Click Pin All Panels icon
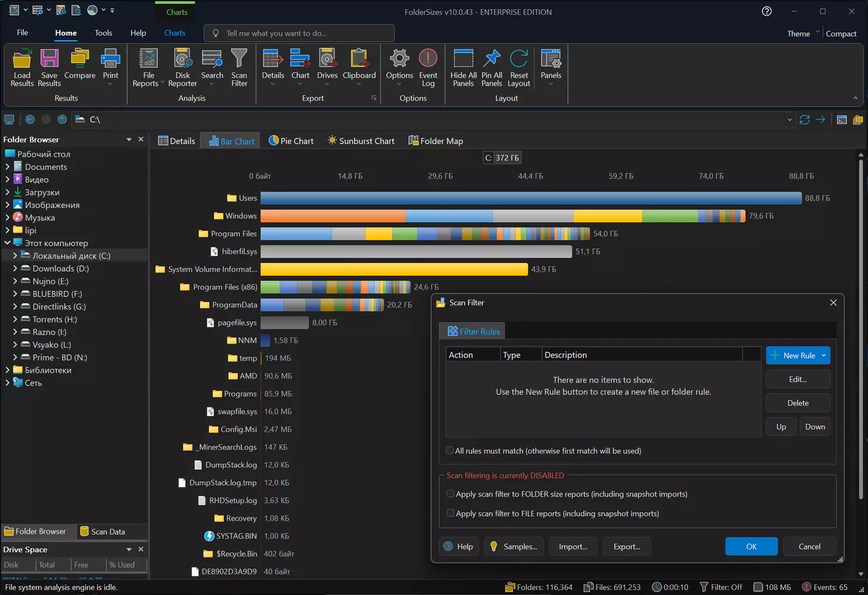 [x=491, y=60]
